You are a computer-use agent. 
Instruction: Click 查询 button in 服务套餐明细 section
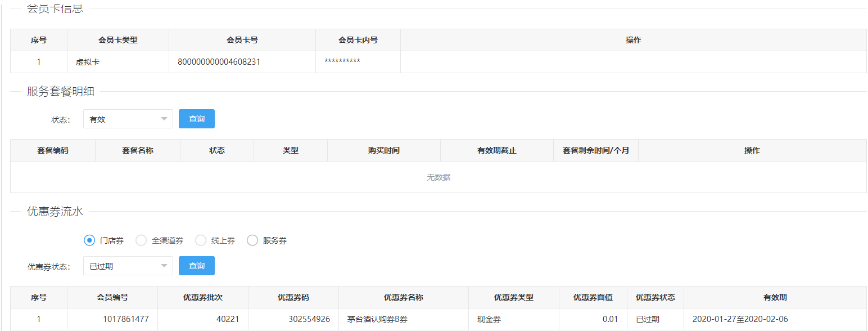[197, 119]
